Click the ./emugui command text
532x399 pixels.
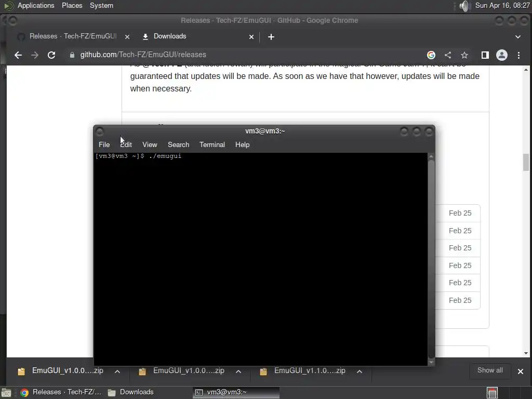pyautogui.click(x=165, y=156)
